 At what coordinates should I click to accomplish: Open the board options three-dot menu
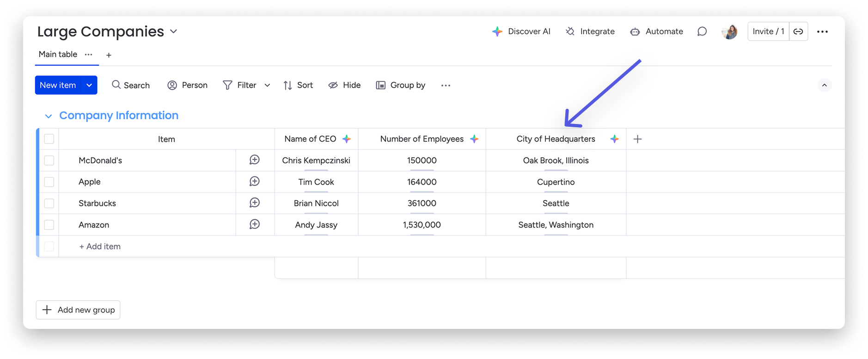[x=822, y=31]
